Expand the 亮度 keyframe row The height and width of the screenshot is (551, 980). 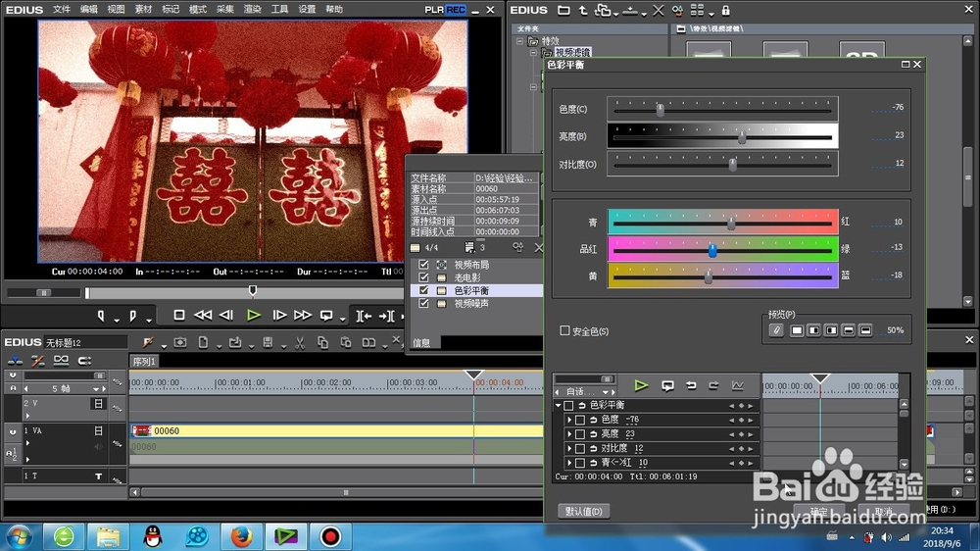568,434
